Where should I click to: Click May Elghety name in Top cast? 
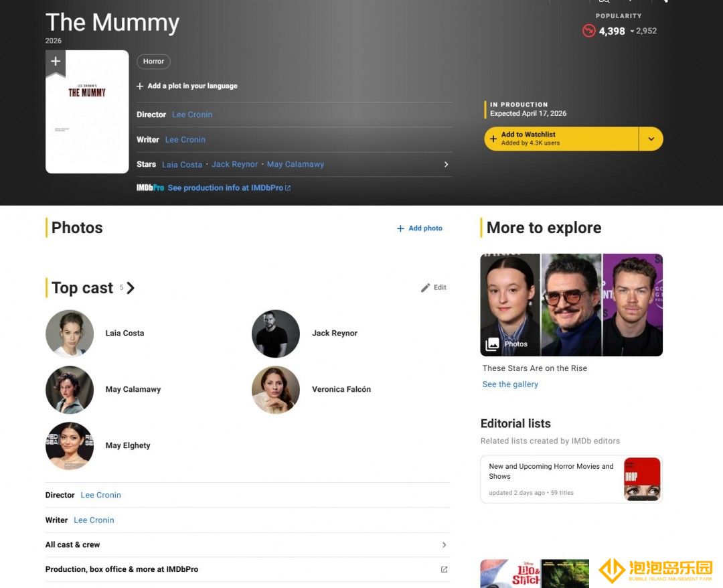tap(128, 445)
